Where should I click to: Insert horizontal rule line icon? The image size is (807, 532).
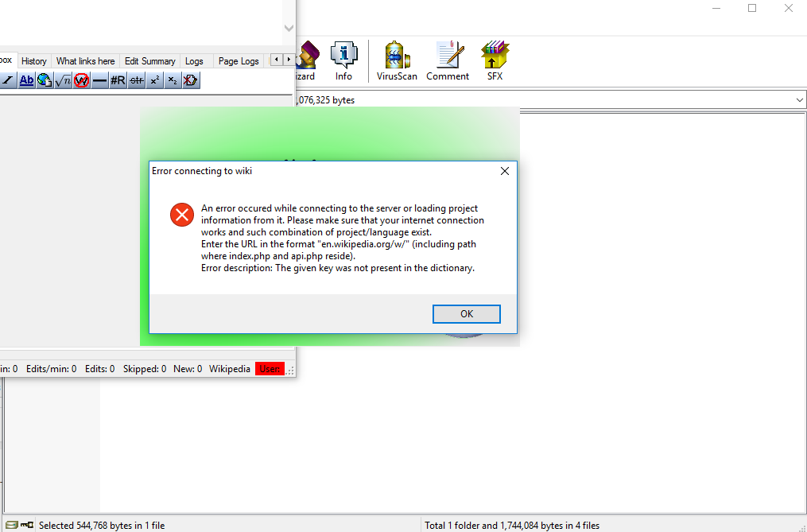[100, 80]
